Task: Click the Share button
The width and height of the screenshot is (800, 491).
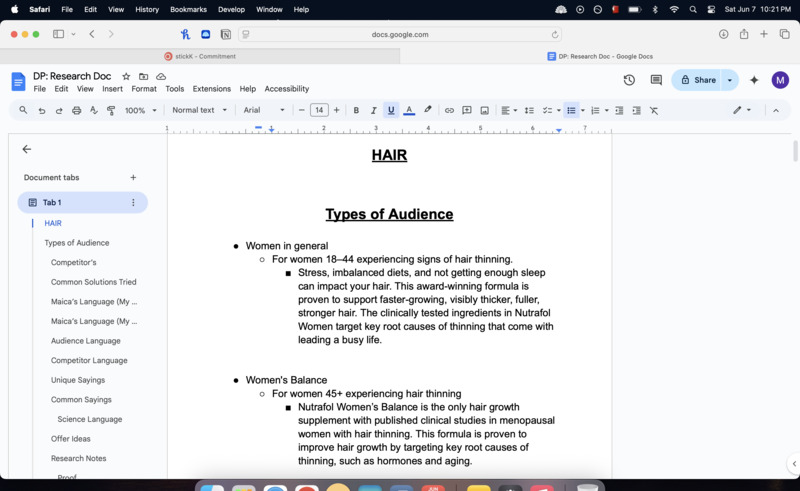Action: tap(696, 80)
